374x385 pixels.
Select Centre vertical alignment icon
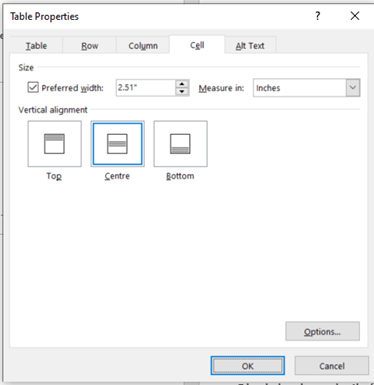[x=117, y=144]
